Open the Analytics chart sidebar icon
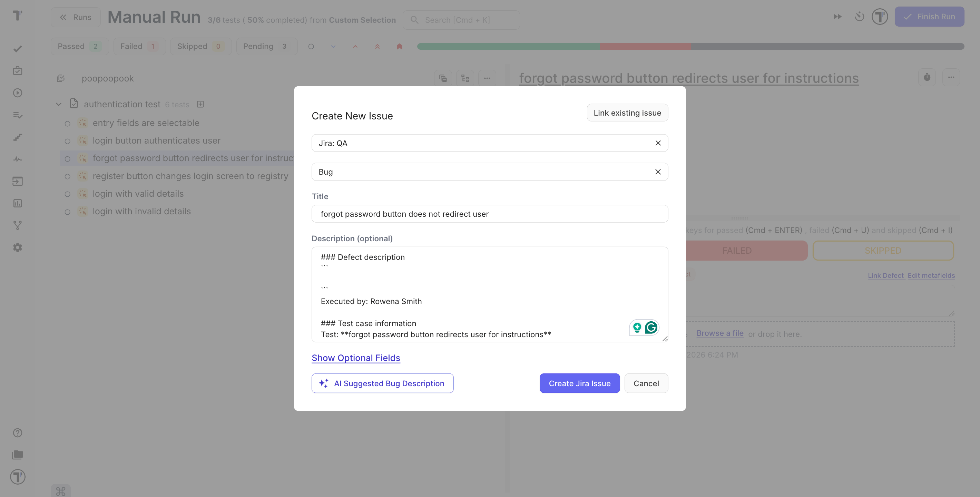Image resolution: width=980 pixels, height=497 pixels. tap(18, 203)
